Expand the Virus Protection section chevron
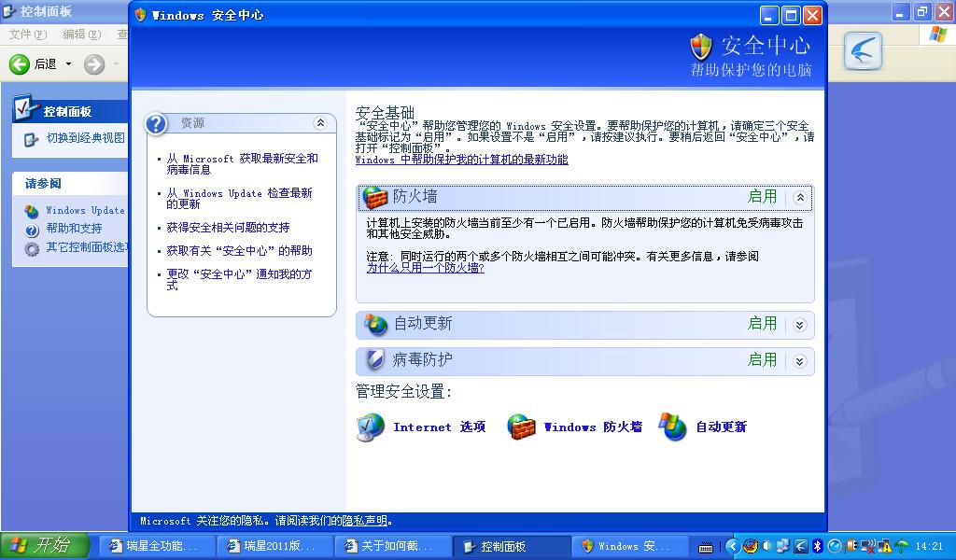The width and height of the screenshot is (956, 560). (x=800, y=361)
